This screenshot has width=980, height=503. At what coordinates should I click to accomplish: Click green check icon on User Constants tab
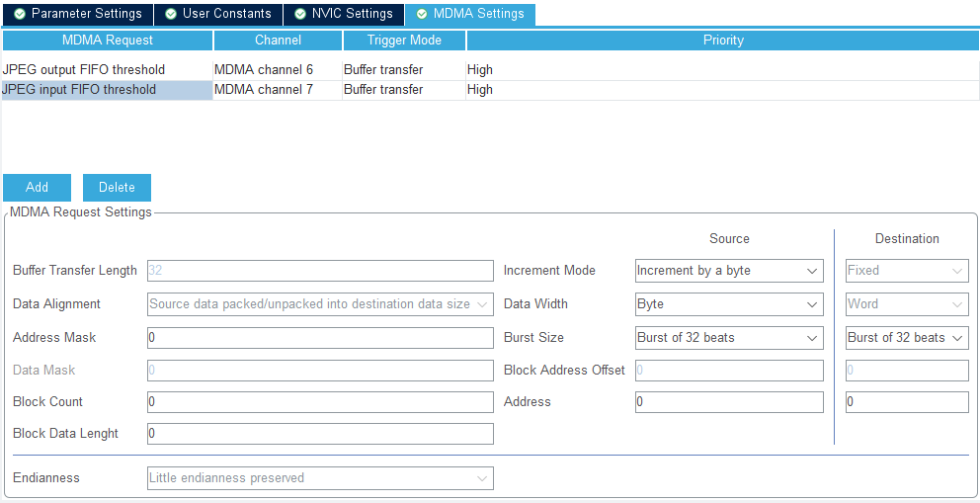coord(171,14)
